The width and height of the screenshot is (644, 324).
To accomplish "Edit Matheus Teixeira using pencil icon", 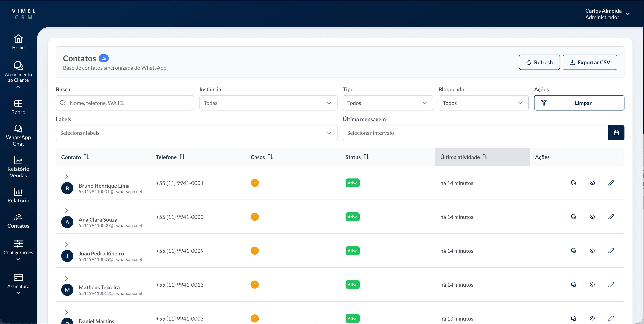I will pyautogui.click(x=611, y=285).
